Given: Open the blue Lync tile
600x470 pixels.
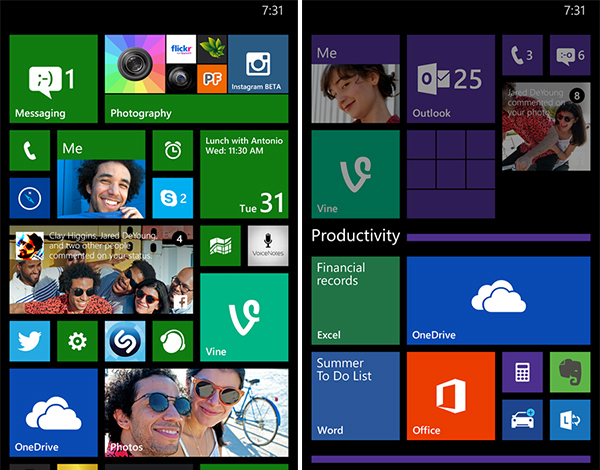Looking at the screenshot, I should pos(570,420).
